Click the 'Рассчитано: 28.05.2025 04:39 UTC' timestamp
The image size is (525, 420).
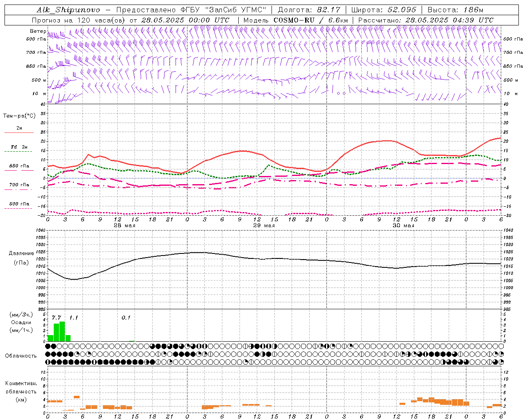click(426, 20)
